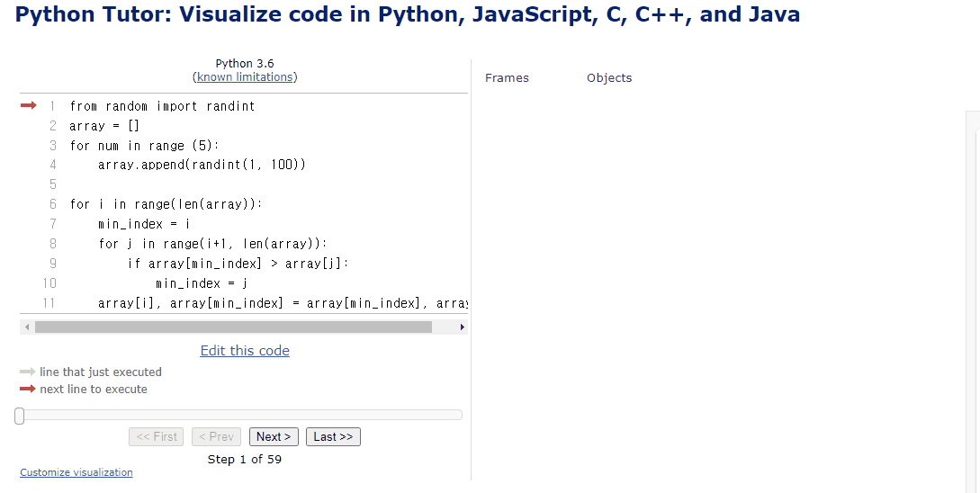Click 'line that just executed' legend text

click(101, 372)
